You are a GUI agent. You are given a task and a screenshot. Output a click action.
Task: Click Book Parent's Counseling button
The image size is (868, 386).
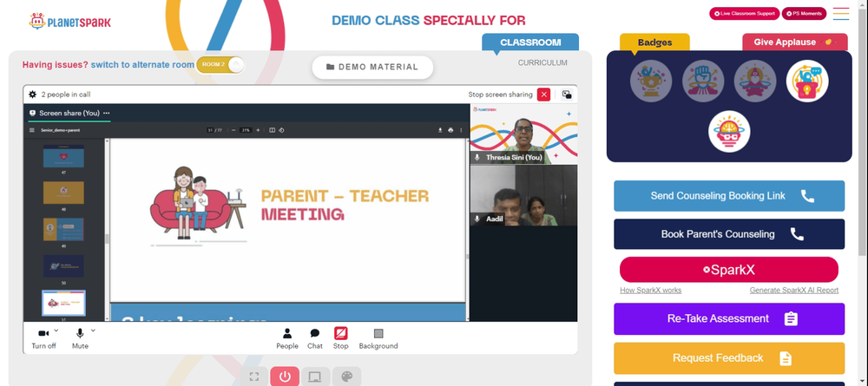(x=729, y=234)
